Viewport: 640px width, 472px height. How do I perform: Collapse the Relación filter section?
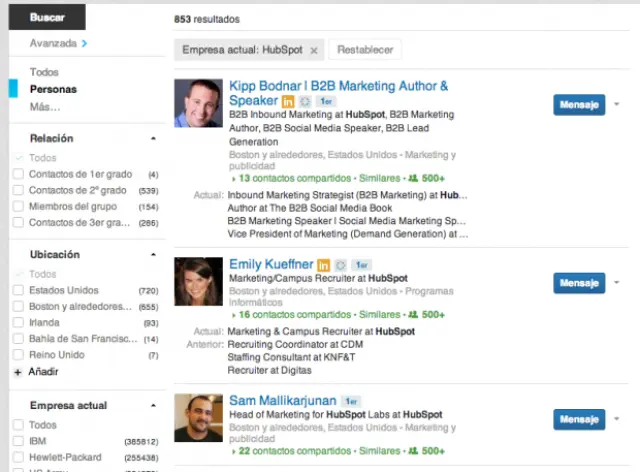[153, 139]
